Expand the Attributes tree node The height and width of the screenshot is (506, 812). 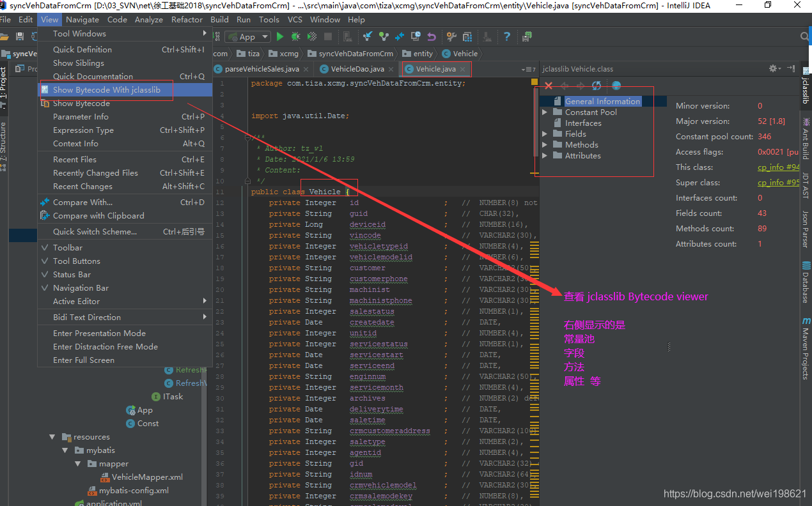545,156
